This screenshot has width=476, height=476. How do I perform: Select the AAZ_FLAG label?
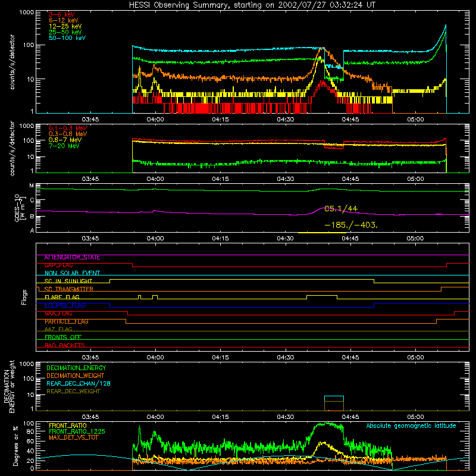pyautogui.click(x=58, y=329)
